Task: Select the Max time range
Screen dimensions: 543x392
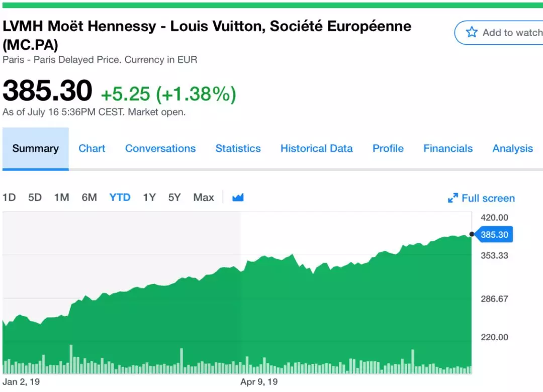Action: (x=204, y=198)
